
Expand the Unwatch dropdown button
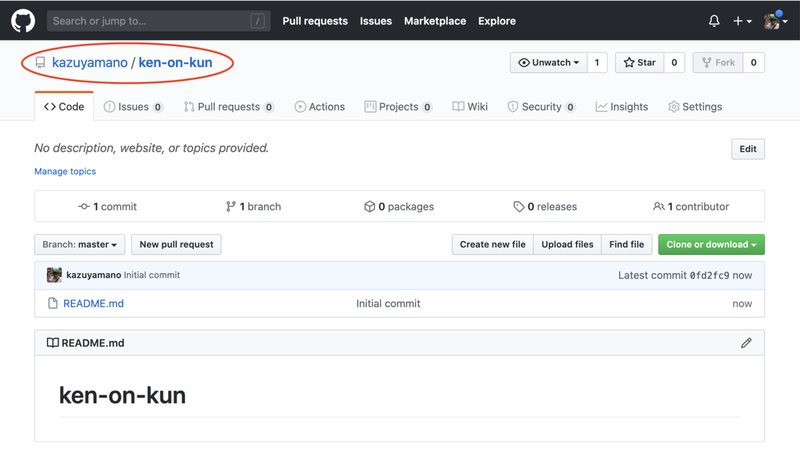point(548,63)
